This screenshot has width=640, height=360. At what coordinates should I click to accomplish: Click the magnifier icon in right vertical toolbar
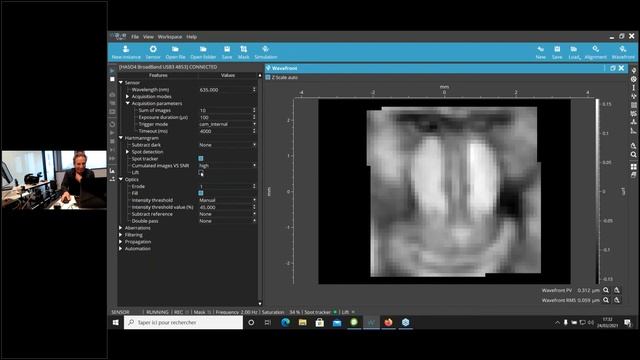coord(633,155)
